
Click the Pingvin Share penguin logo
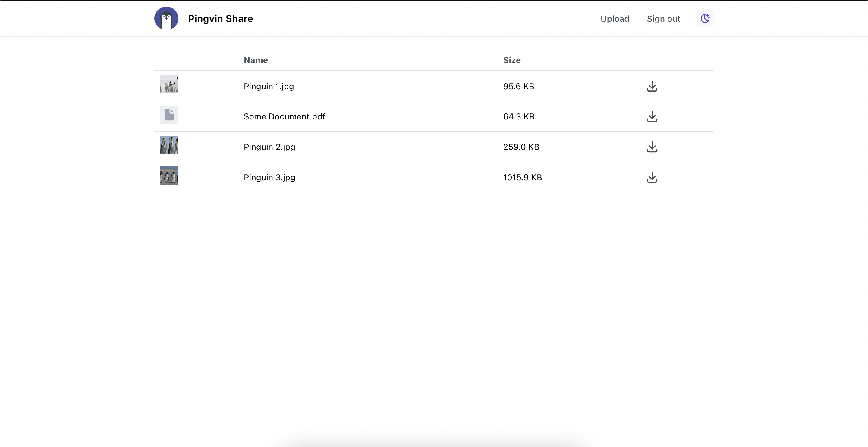(x=166, y=18)
